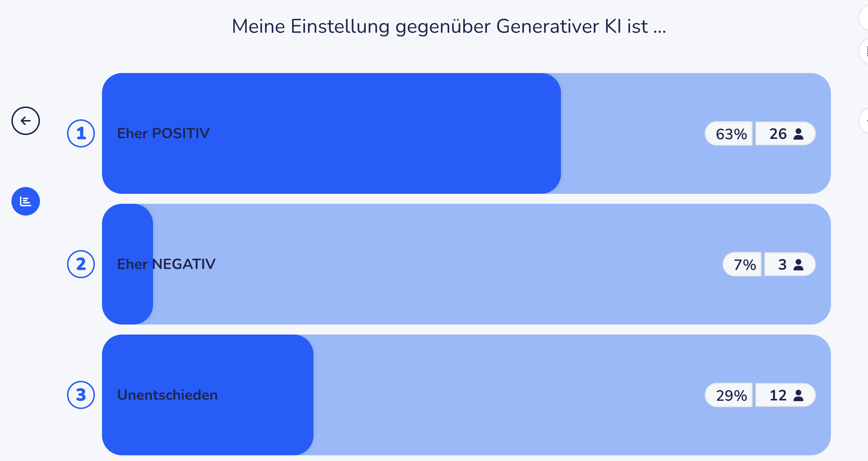Pick the Unentschieden answer label
This screenshot has height=461, width=868.
pyautogui.click(x=167, y=395)
